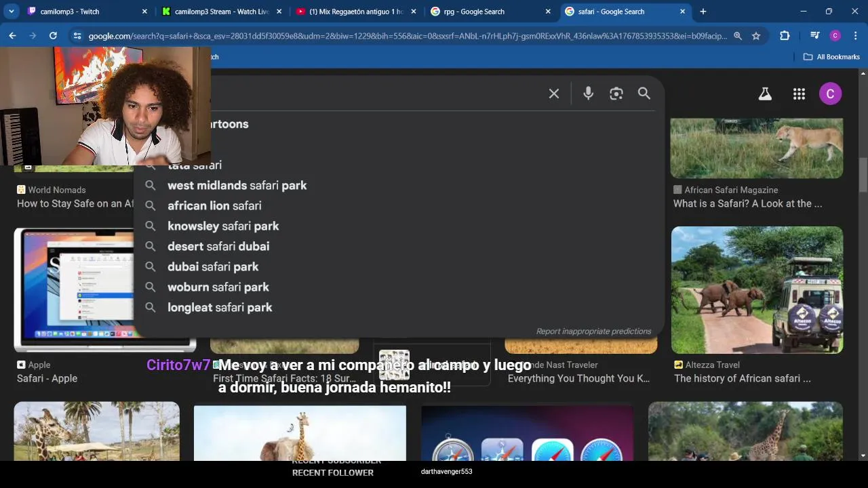The image size is (868, 488).
Task: Choose suggestion longleat safari park
Action: tap(220, 308)
